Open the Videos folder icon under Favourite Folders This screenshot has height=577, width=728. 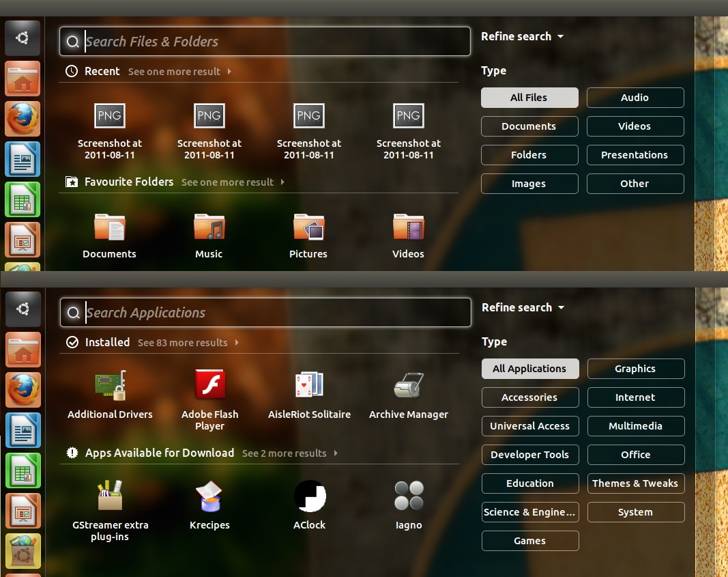[x=408, y=227]
